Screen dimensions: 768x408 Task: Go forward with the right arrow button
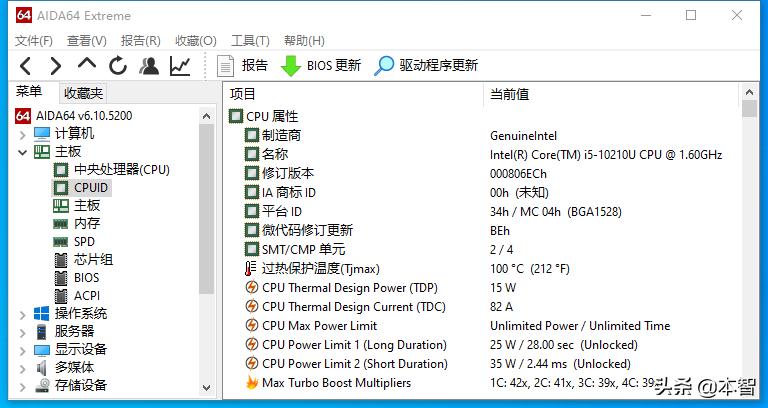pyautogui.click(x=56, y=66)
